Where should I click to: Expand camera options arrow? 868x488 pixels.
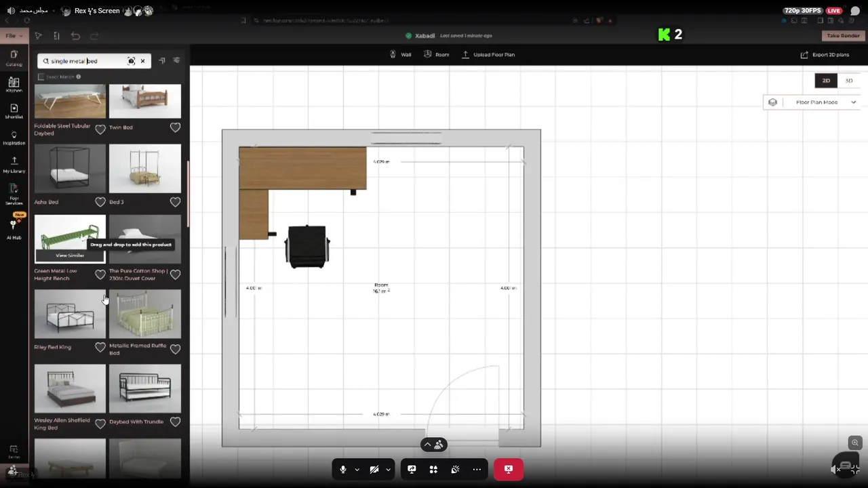pyautogui.click(x=388, y=470)
